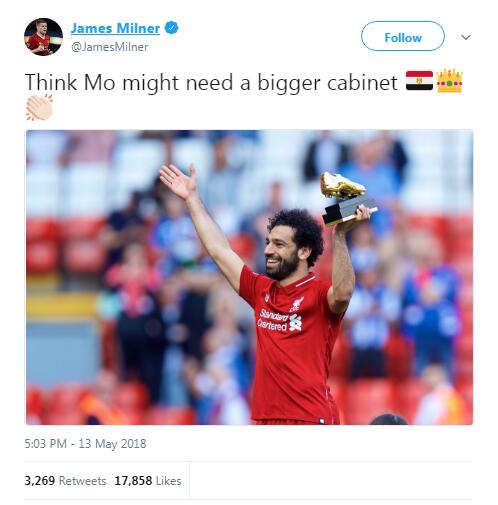Click the player's raised open hand
The height and width of the screenshot is (505, 498).
click(x=178, y=181)
